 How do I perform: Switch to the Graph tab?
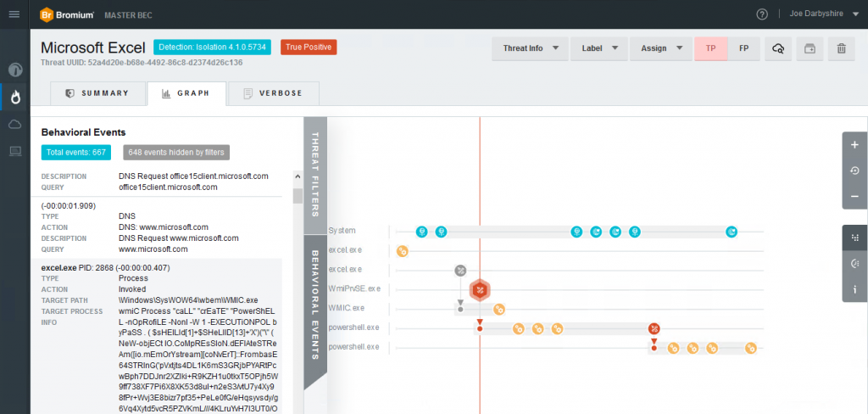point(186,93)
